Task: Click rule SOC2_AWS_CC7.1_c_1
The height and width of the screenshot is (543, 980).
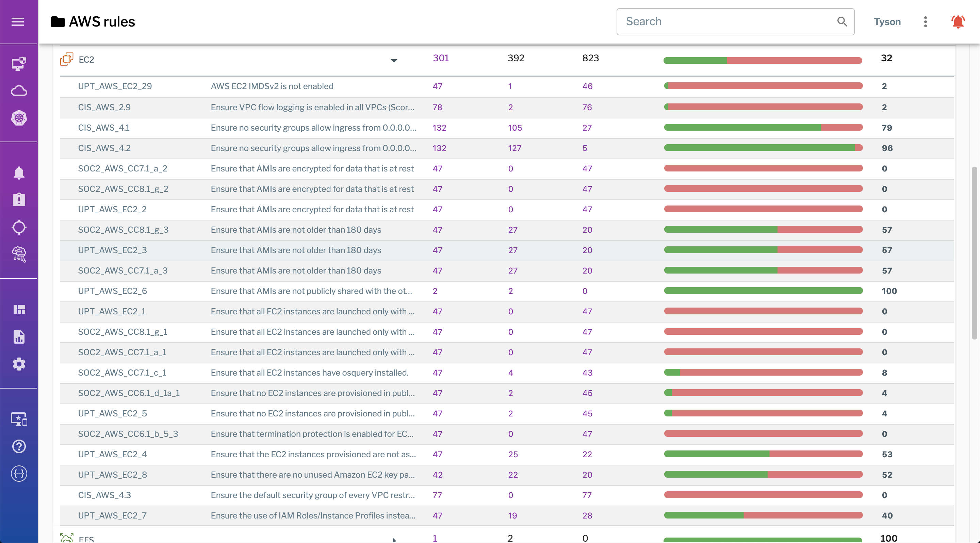Action: 122,373
